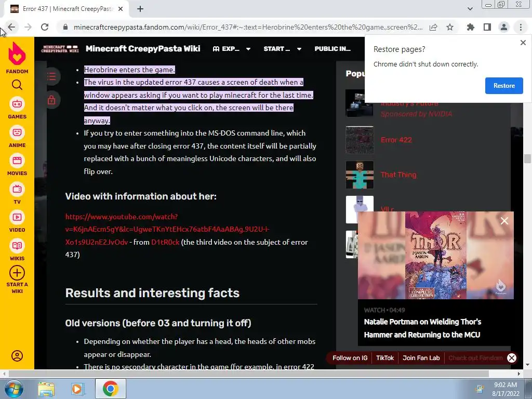
Task: Open the Chrome tab search chevron
Action: [470, 9]
